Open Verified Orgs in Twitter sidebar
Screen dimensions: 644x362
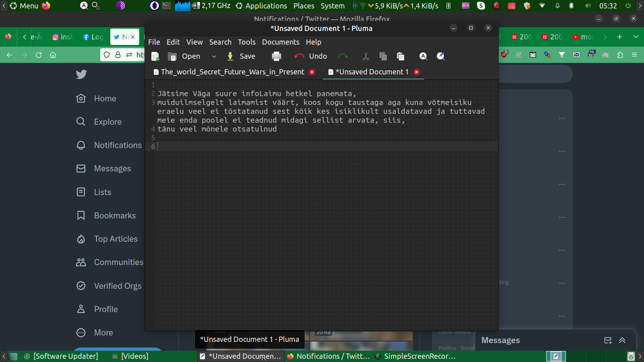(x=109, y=286)
